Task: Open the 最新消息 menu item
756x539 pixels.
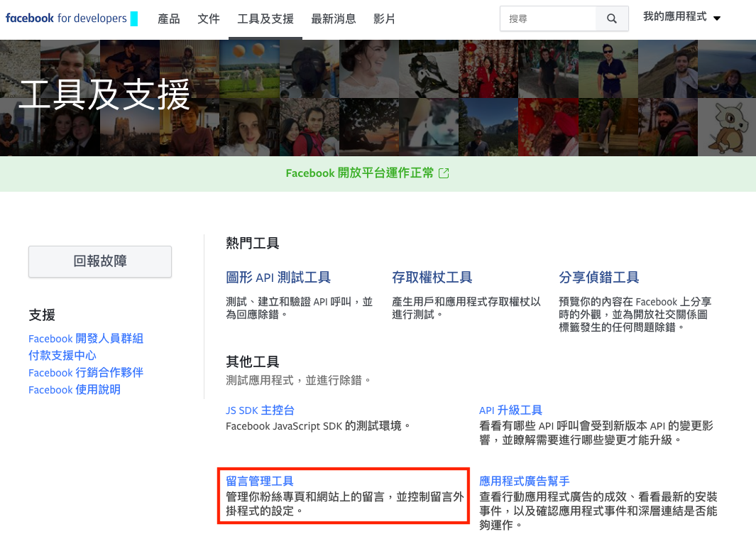Action: pos(333,19)
